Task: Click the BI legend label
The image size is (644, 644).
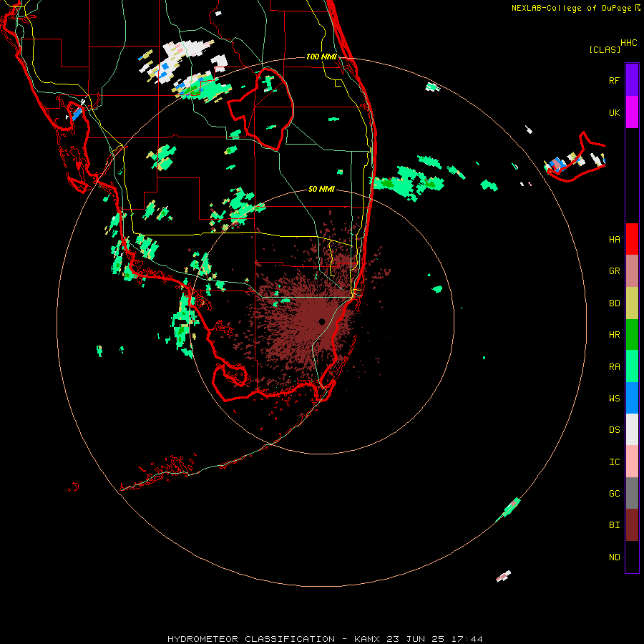Action: point(614,525)
